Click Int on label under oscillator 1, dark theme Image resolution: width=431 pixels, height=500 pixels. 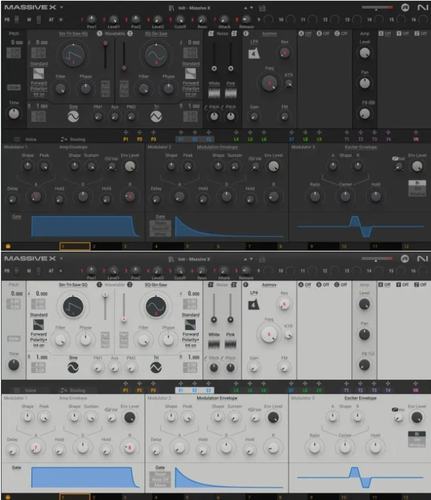[x=39, y=95]
